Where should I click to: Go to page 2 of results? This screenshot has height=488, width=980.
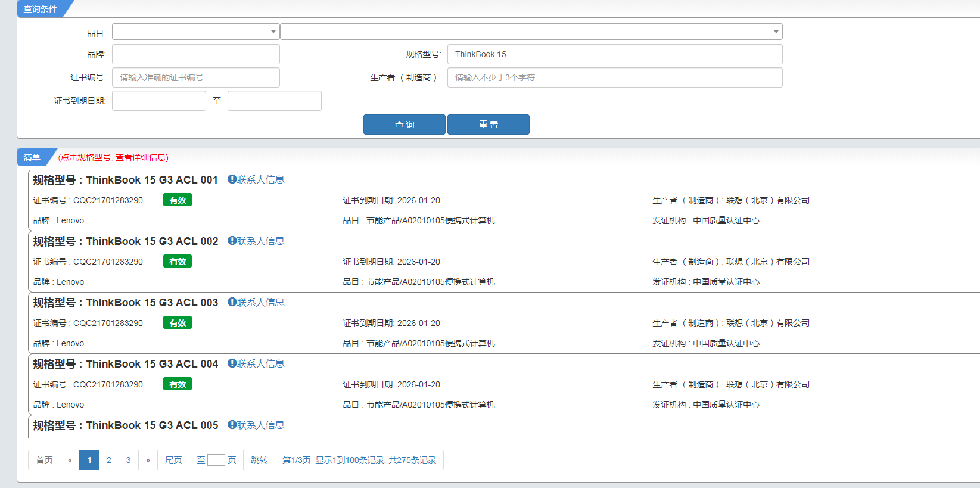click(x=109, y=460)
